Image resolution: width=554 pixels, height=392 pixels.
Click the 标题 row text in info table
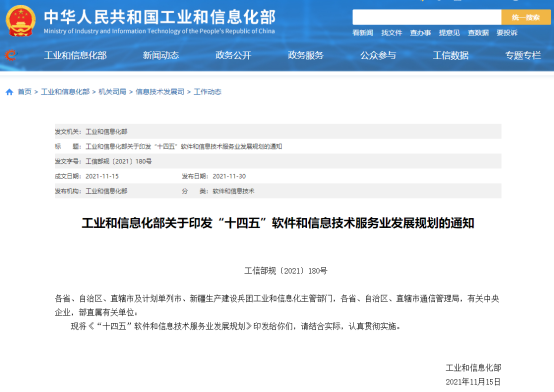click(184, 146)
